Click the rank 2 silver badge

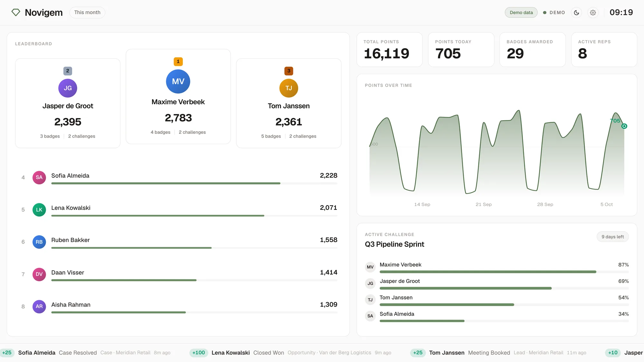pos(68,71)
